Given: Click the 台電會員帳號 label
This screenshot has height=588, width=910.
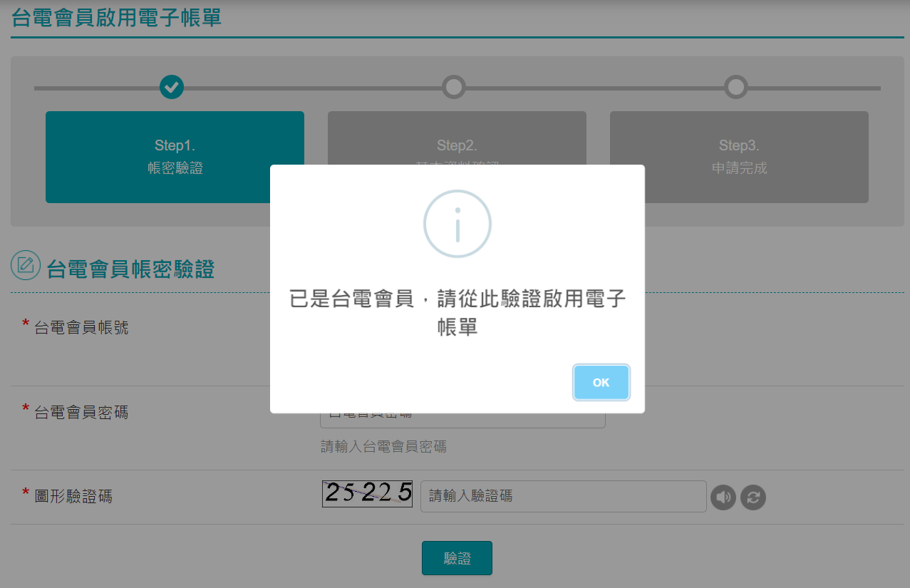Looking at the screenshot, I should (81, 328).
